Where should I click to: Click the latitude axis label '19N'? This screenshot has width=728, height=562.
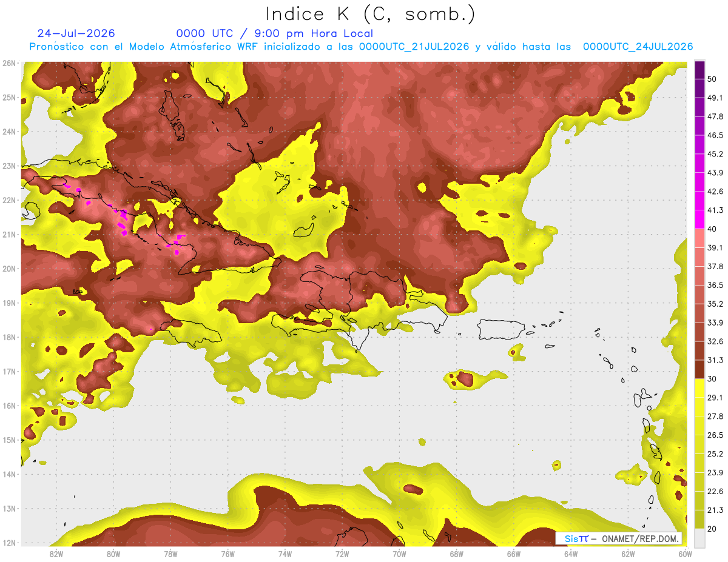tap(8, 303)
